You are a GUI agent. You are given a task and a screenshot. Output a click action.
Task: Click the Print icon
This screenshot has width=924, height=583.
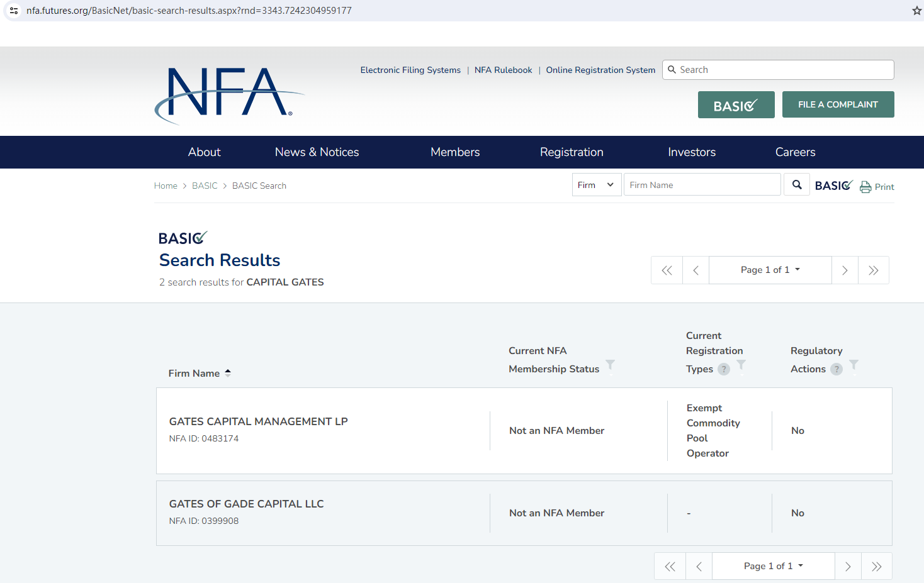tap(865, 187)
